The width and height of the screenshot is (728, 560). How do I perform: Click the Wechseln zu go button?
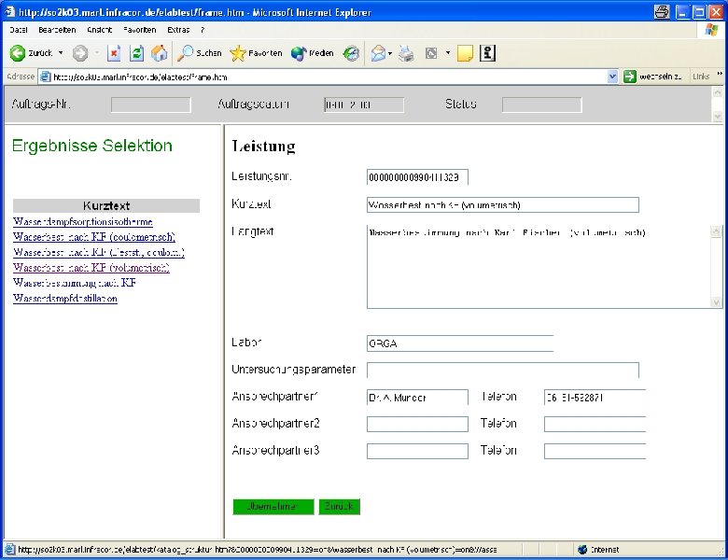coord(653,77)
